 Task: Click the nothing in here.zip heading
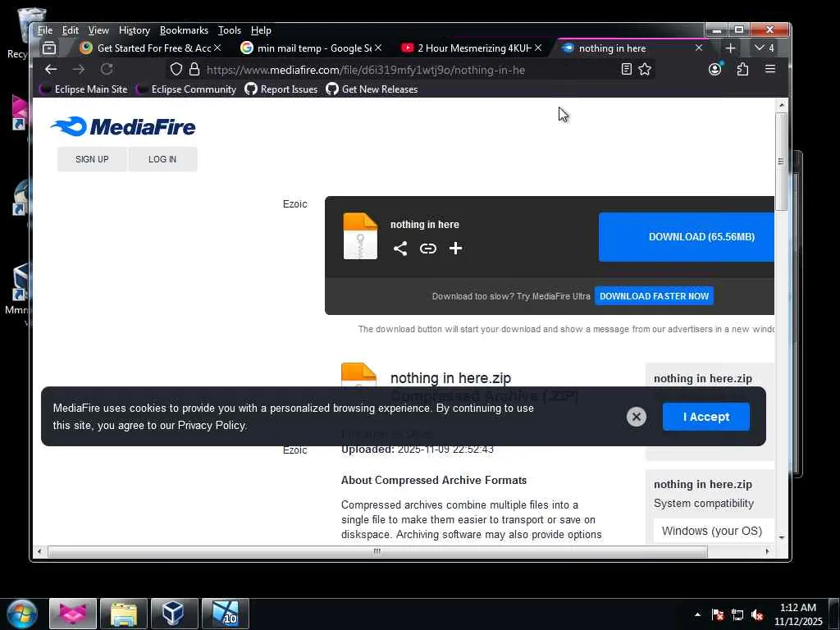click(x=450, y=378)
